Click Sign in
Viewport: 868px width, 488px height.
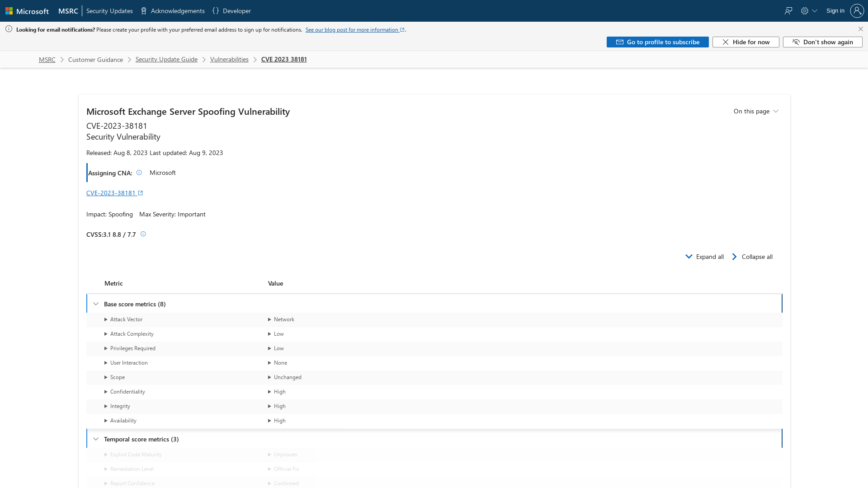(x=835, y=11)
